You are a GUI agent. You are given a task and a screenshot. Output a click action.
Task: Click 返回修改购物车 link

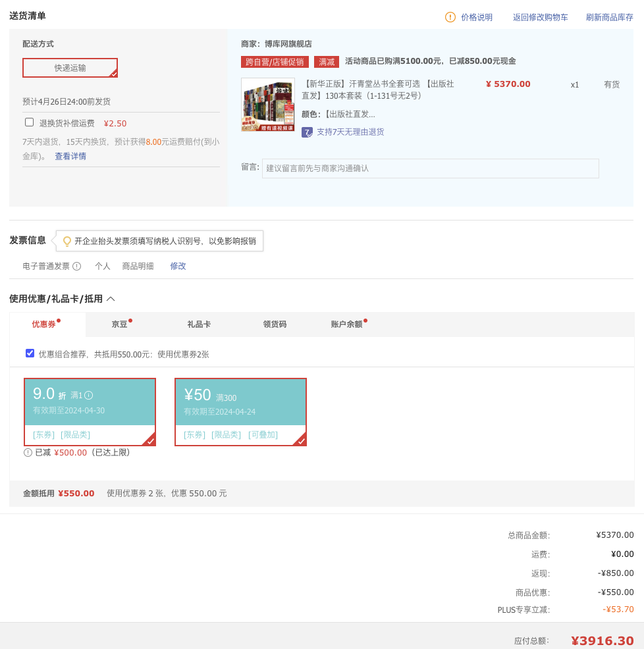[540, 17]
